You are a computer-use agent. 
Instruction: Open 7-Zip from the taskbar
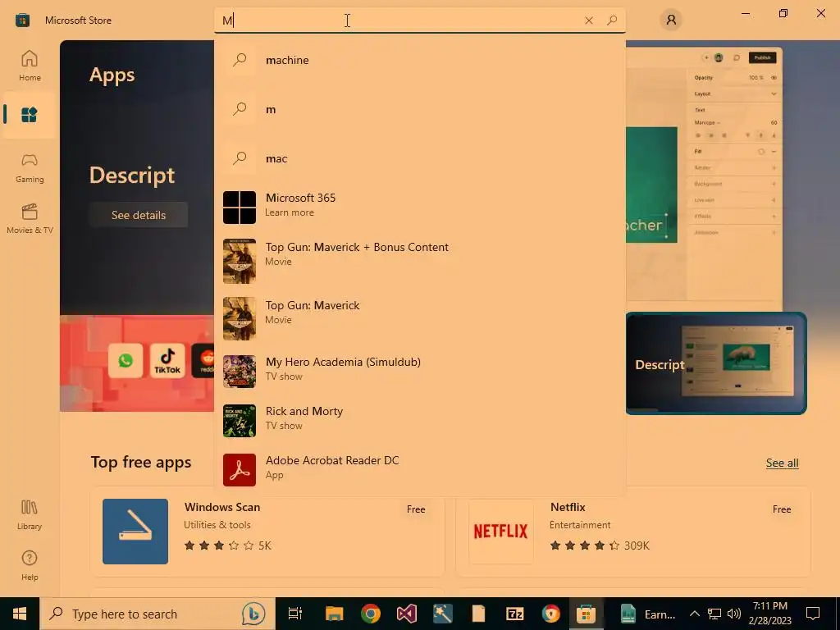point(515,614)
